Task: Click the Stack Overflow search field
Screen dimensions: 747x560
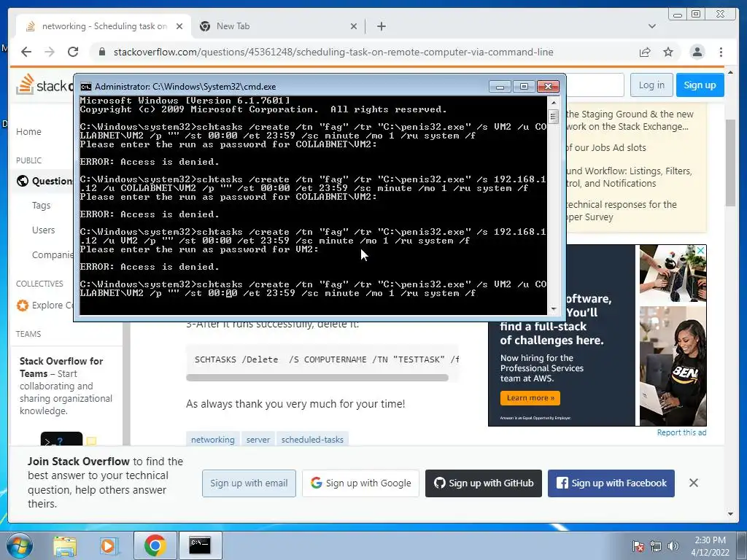Action: [595, 85]
